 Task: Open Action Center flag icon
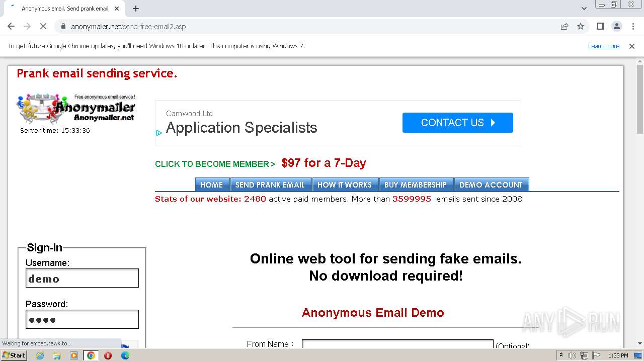[596, 355]
